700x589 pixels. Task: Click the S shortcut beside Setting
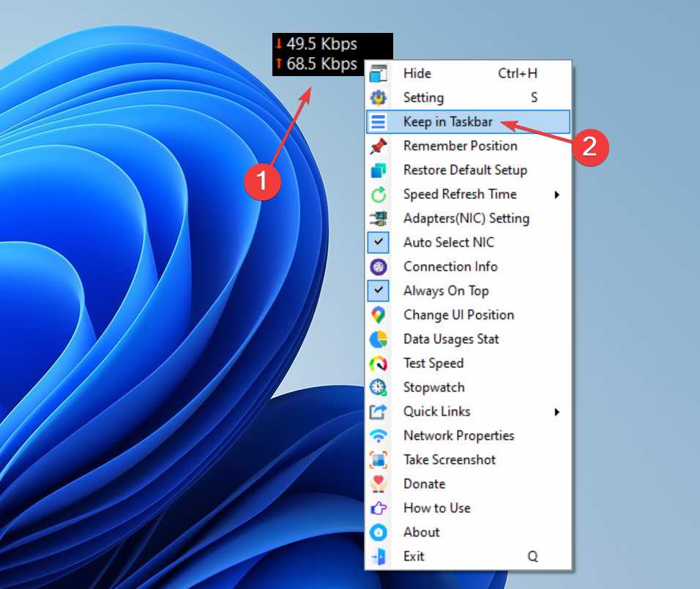pos(534,97)
